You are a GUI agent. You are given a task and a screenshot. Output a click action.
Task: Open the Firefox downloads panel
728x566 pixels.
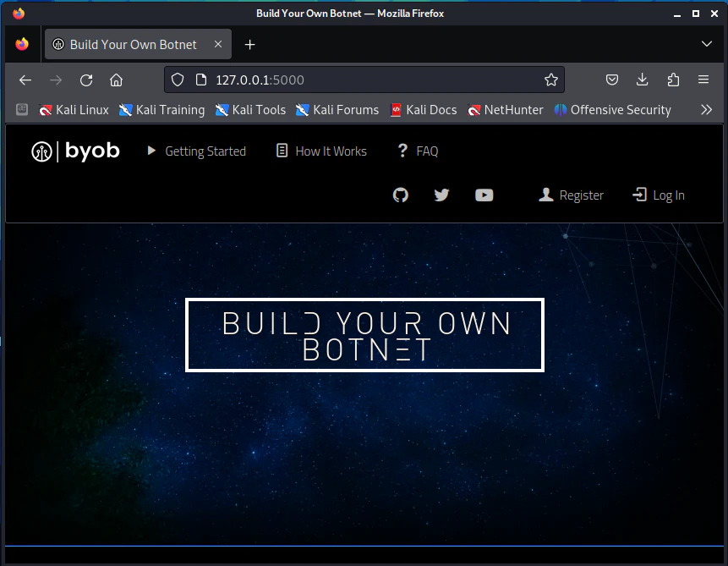tap(642, 80)
